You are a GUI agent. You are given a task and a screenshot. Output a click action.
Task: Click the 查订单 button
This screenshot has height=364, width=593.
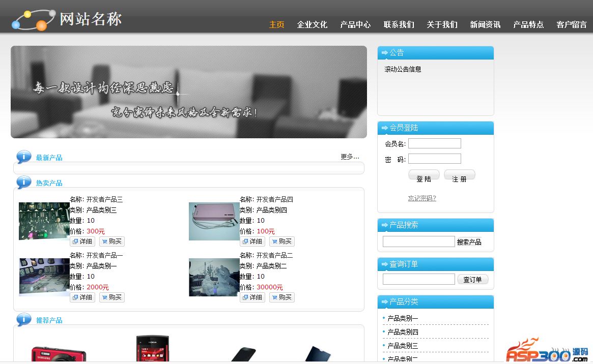point(473,280)
